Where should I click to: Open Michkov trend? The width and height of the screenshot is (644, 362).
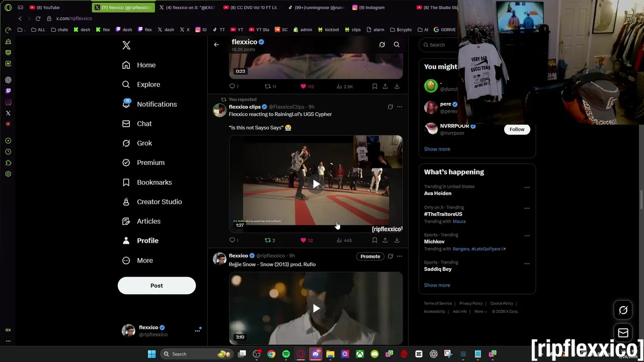(434, 242)
